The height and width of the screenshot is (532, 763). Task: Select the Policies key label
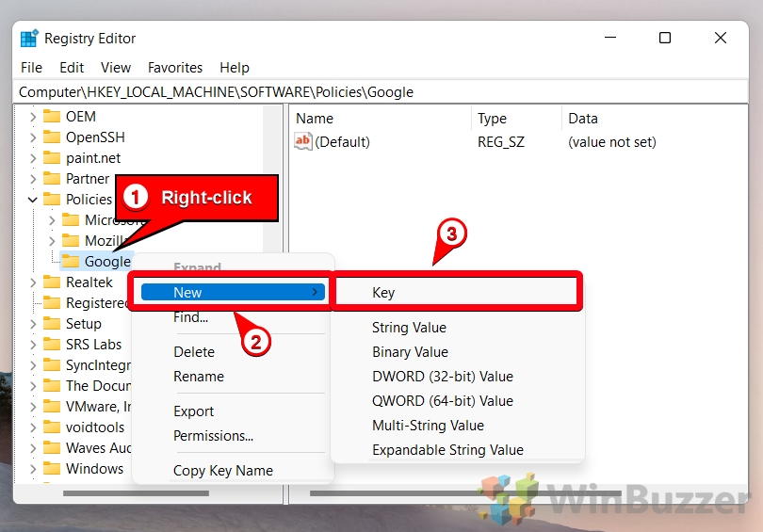point(89,200)
